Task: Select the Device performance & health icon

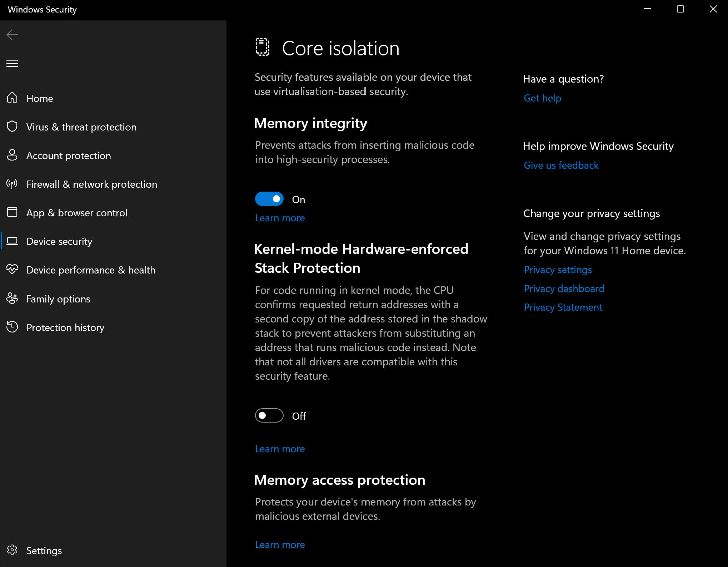Action: pyautogui.click(x=13, y=270)
